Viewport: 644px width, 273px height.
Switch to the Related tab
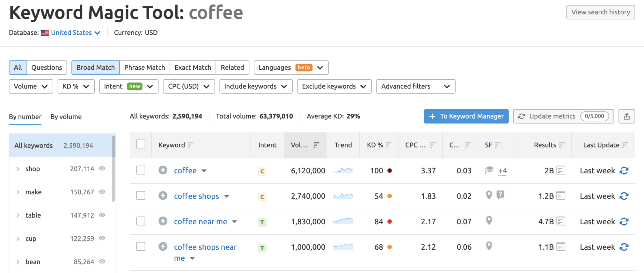coord(232,68)
